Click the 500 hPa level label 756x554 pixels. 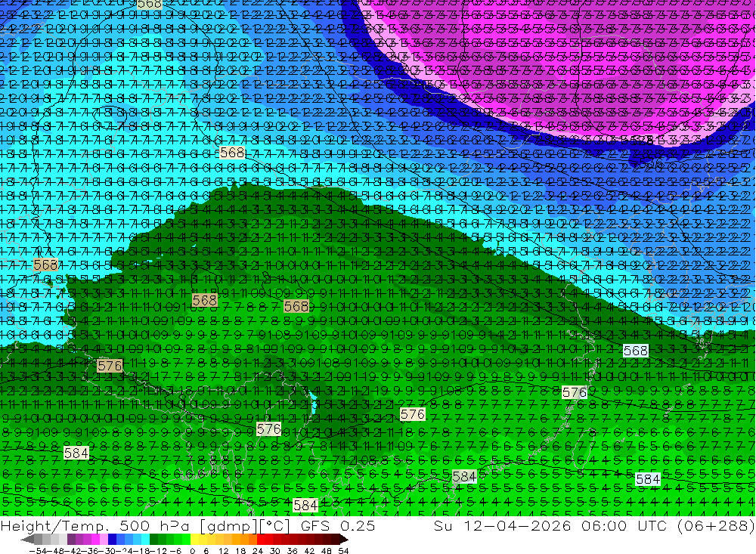[x=154, y=526]
